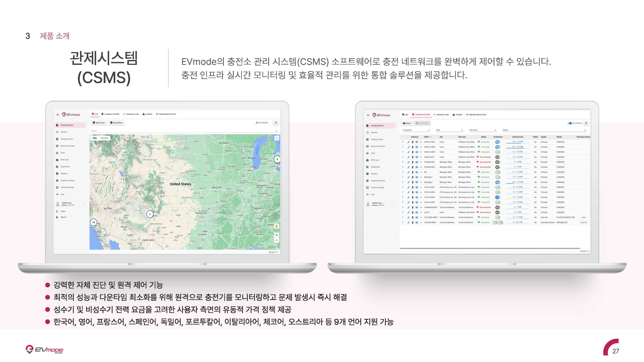The image size is (644, 362).
Task: Disable the blue Auto Refresh toggle
Action: [569, 123]
